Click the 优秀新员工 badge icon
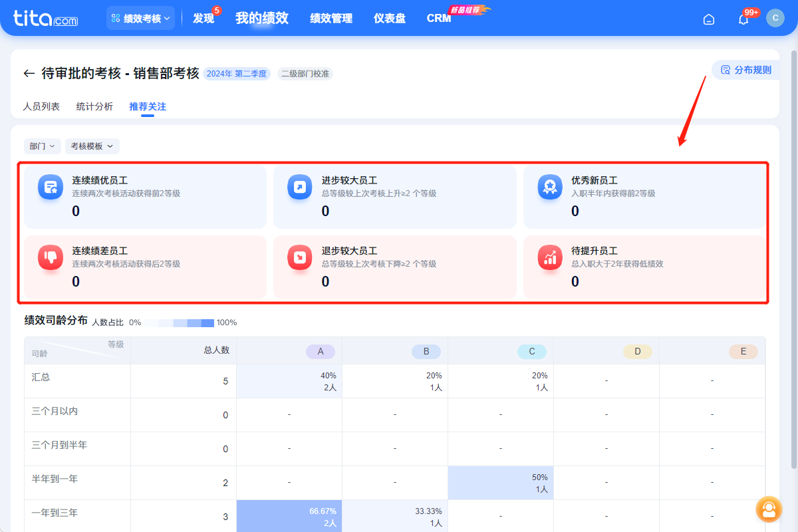Image resolution: width=798 pixels, height=532 pixels. [x=550, y=187]
